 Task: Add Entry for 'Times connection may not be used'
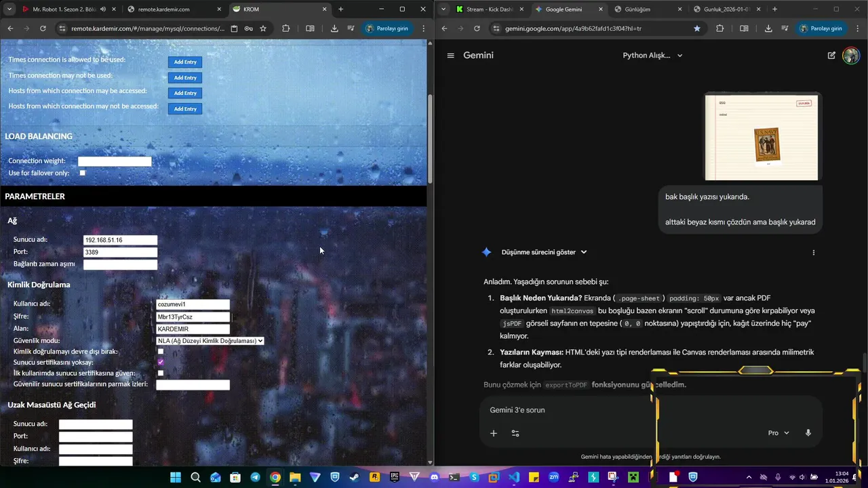pos(185,77)
